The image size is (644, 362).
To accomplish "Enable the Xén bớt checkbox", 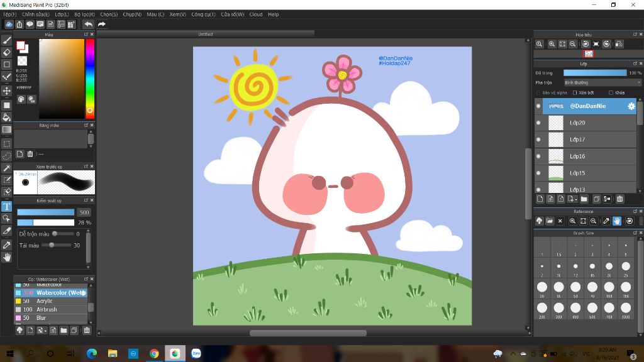I will [x=574, y=92].
